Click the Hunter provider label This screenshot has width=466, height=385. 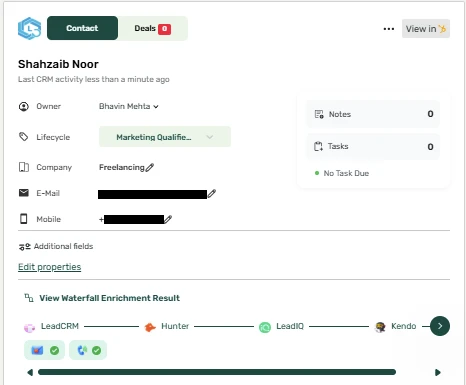point(175,326)
